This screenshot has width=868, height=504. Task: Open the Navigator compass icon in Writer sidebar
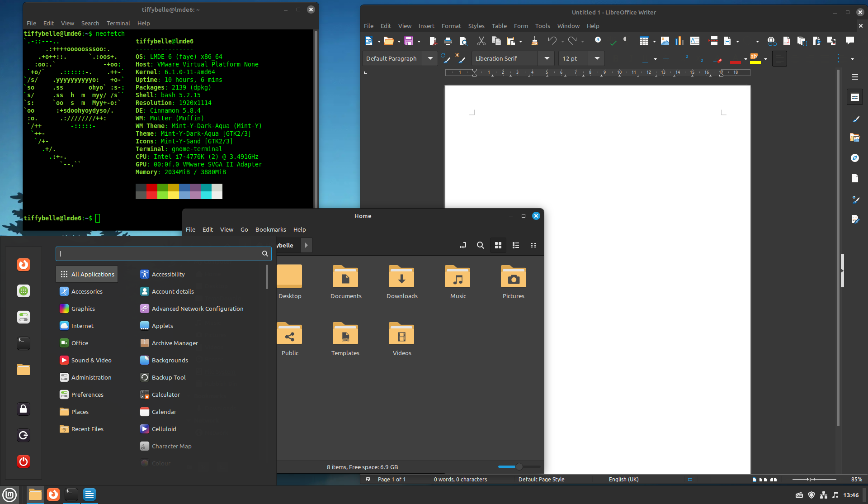pyautogui.click(x=854, y=158)
